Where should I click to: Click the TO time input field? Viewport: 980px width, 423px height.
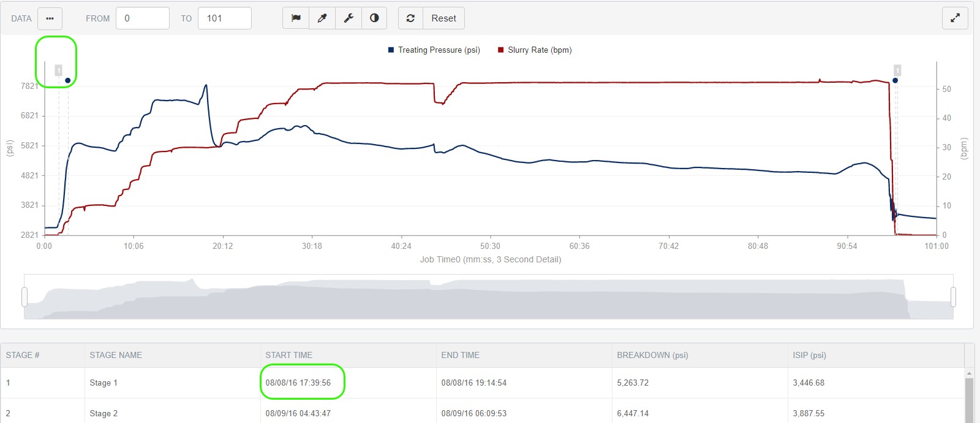[x=224, y=18]
